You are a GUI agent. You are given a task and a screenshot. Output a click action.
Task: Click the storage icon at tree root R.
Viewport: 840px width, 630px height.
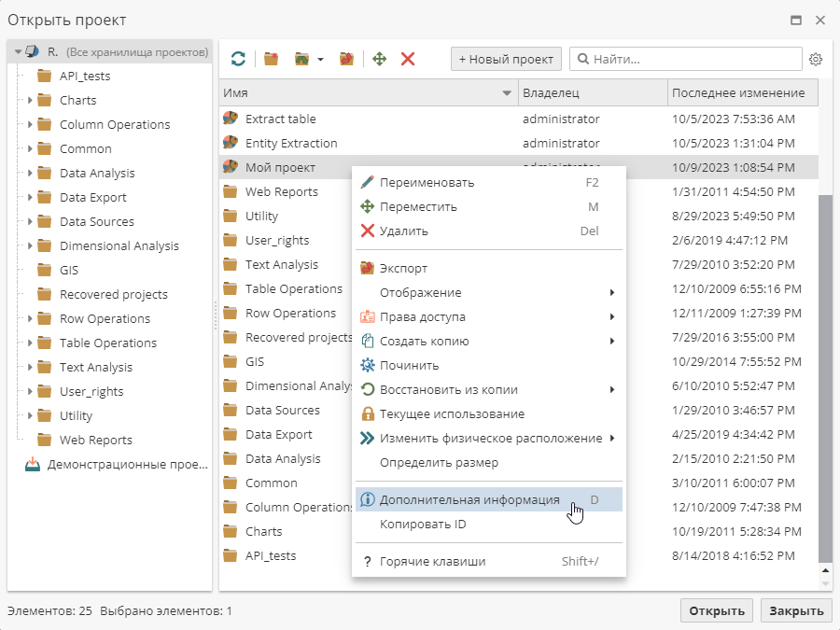(x=32, y=51)
